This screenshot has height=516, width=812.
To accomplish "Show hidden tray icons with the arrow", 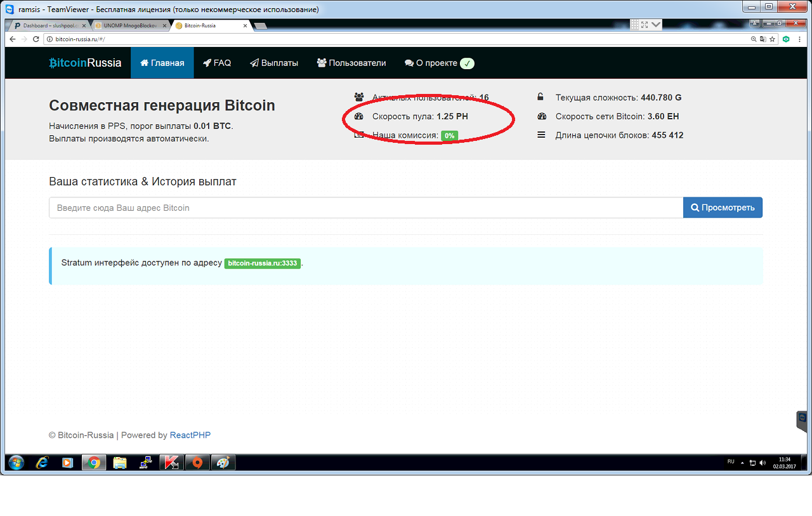I will tap(743, 463).
